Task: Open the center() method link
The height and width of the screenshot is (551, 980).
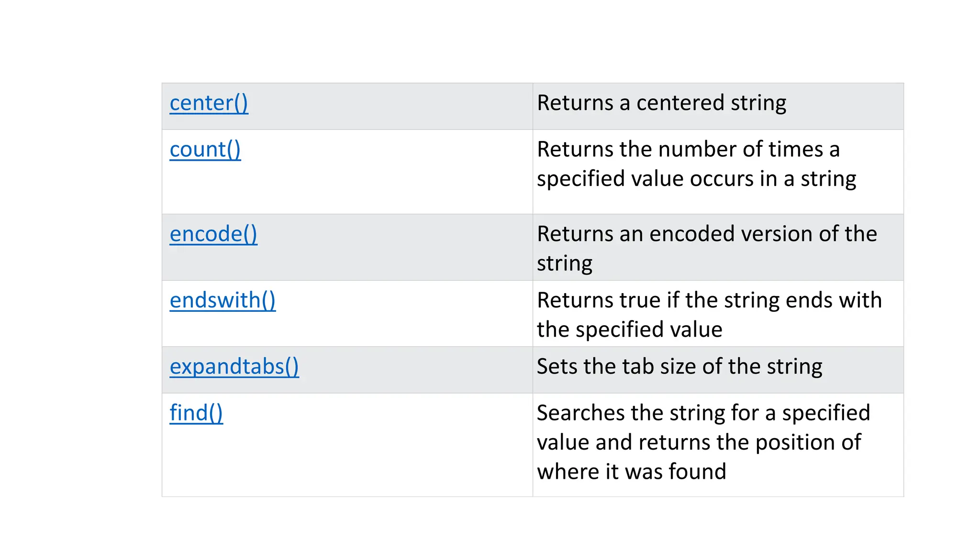Action: point(209,103)
